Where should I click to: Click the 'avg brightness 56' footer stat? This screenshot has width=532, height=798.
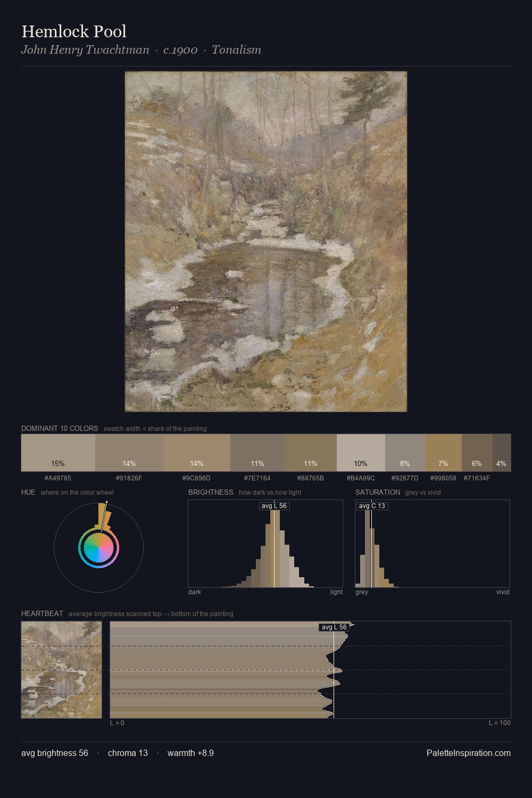pos(55,753)
